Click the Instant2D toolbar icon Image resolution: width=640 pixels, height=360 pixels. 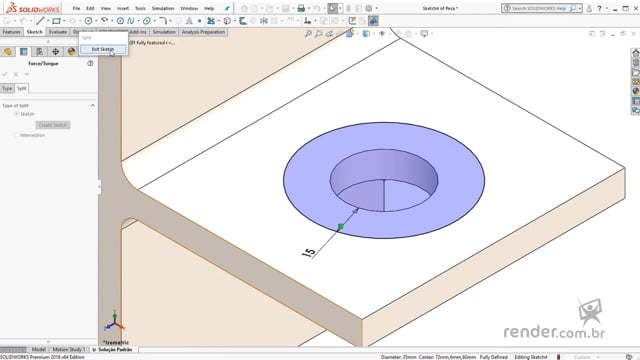[373, 21]
